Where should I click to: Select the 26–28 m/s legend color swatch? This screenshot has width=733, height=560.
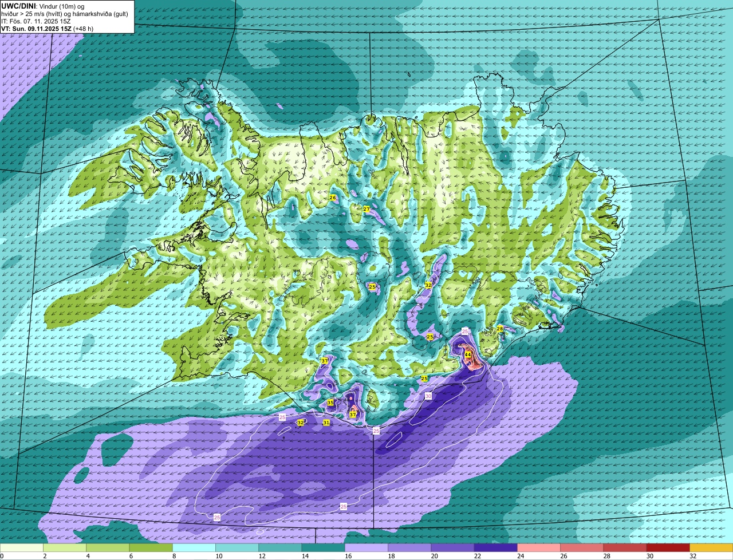pyautogui.click(x=582, y=548)
